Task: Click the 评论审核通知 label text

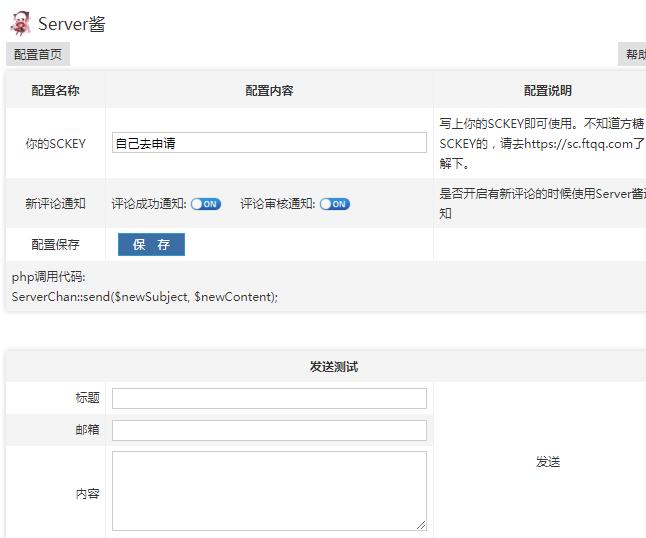Action: 278,204
